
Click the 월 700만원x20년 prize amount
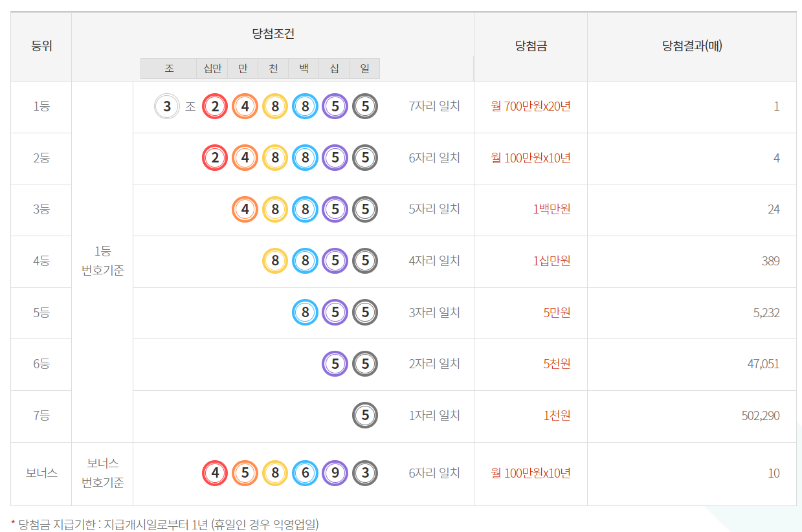[531, 106]
